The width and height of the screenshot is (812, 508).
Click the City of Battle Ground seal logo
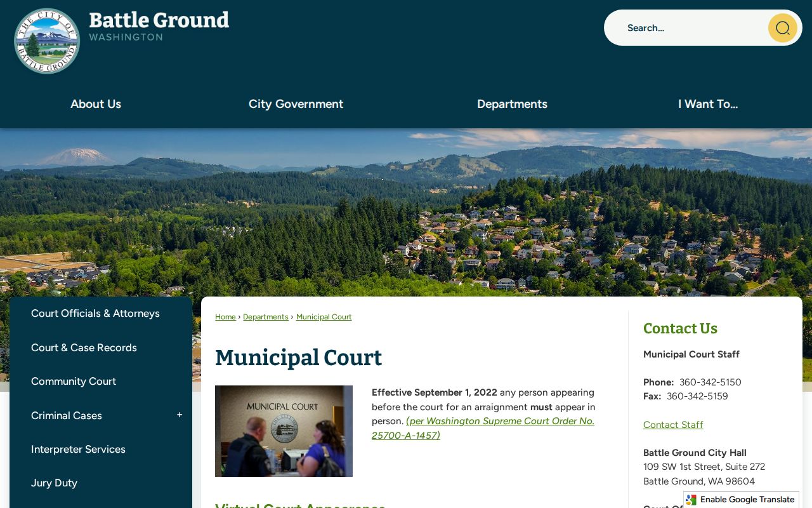point(47,41)
